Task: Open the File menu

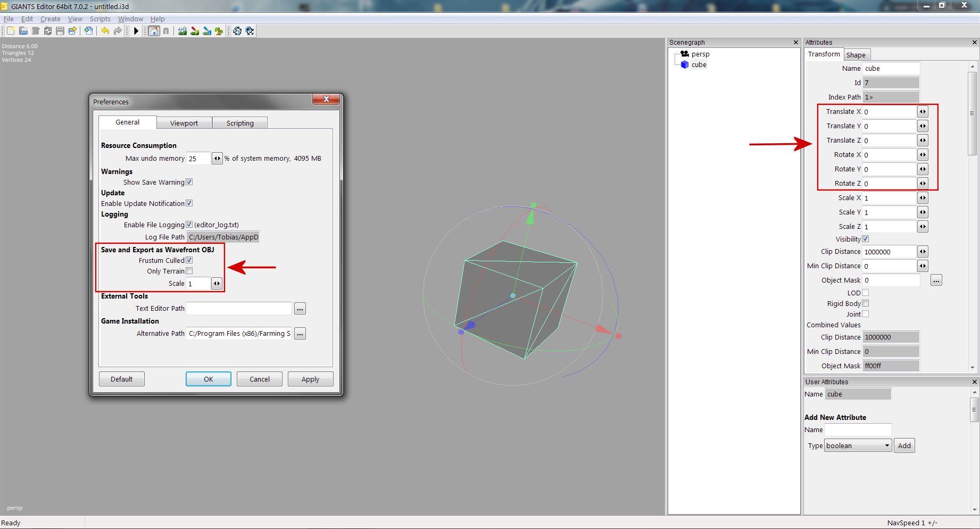Action: (x=9, y=19)
